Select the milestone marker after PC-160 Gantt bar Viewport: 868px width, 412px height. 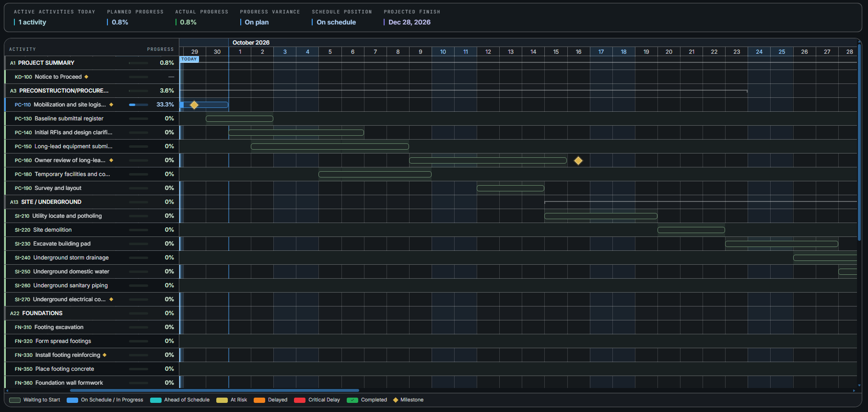pyautogui.click(x=578, y=161)
